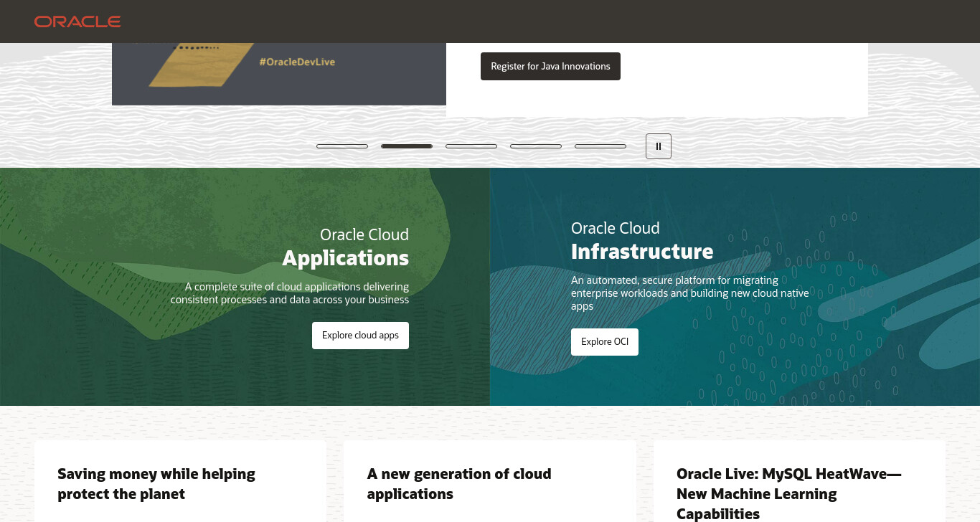The height and width of the screenshot is (522, 980).
Task: Jump to fourth carousel slide indicator
Action: (x=536, y=146)
